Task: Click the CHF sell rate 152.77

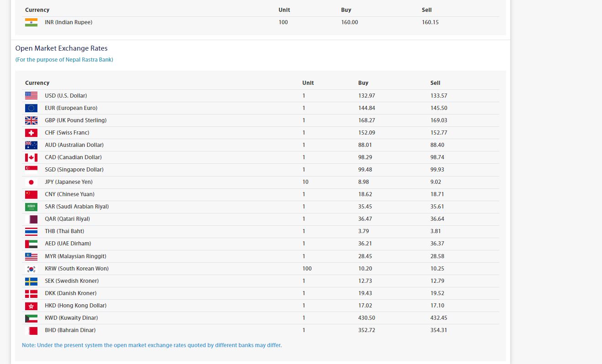Action: pos(438,133)
